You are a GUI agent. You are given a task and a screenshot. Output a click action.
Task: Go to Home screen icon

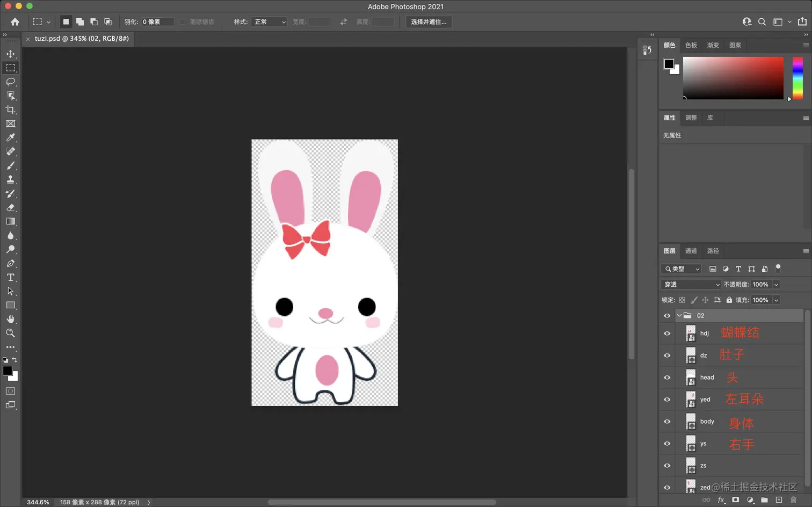(x=15, y=22)
